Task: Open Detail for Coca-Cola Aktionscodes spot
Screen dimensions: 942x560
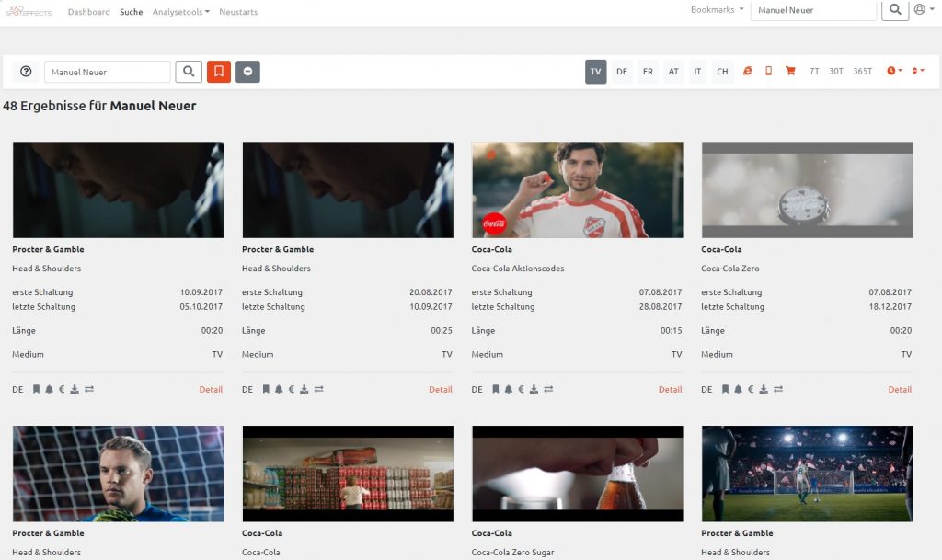Action: point(670,390)
